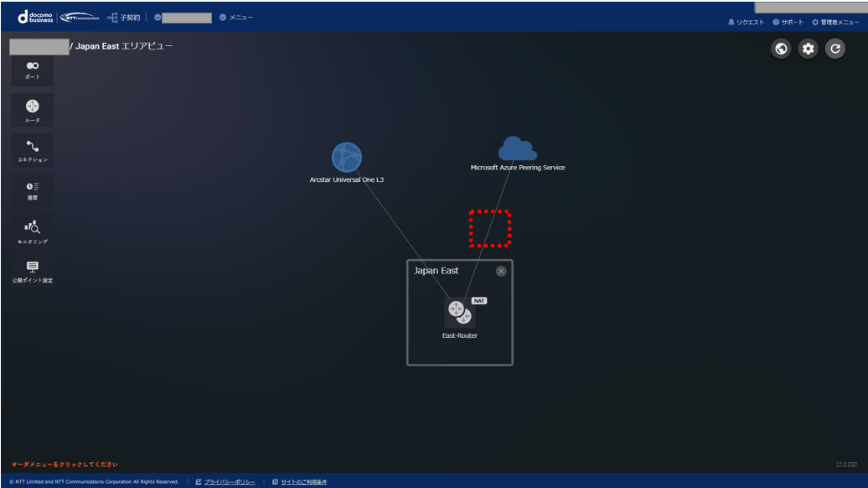868x488 pixels.
Task: Click the 'Microsoft Azure Peering Service' label
Action: point(518,168)
